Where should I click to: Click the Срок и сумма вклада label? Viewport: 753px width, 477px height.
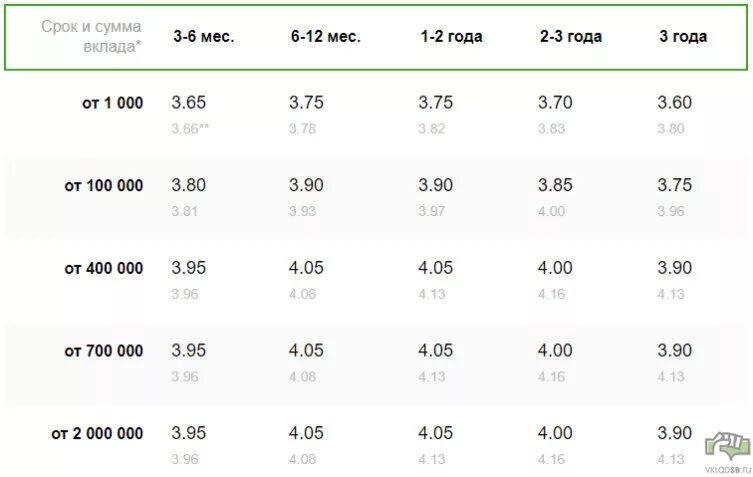pos(91,36)
